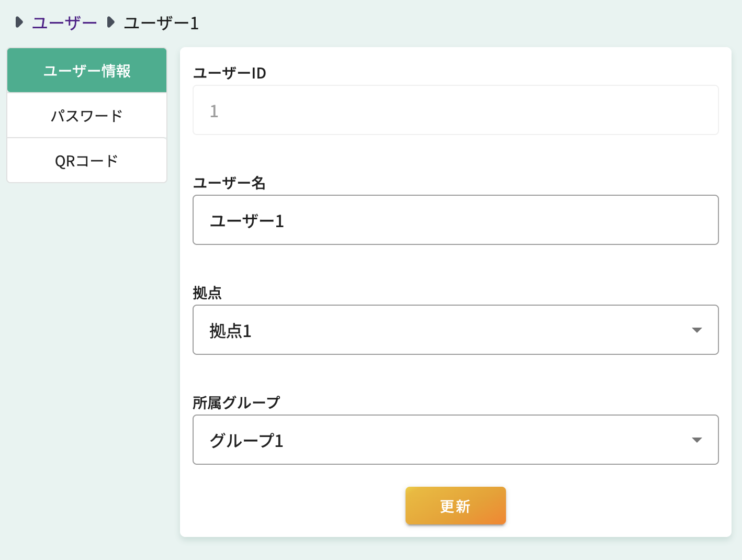Click the ユーザーID label

pos(230,73)
